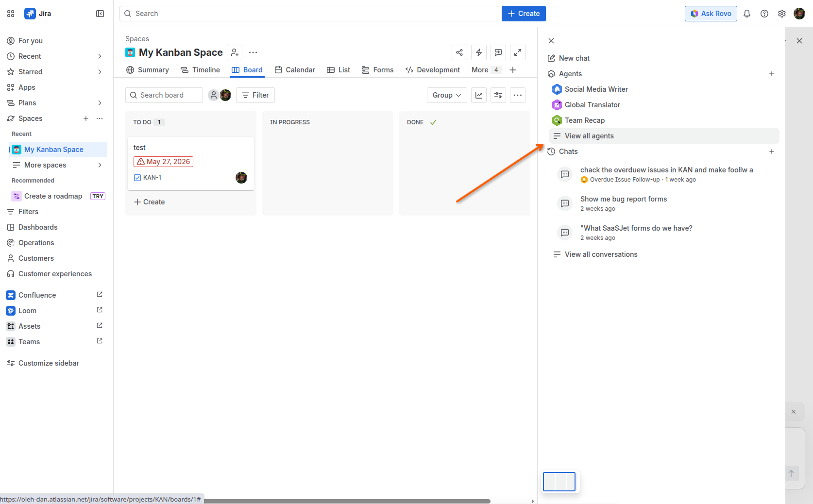This screenshot has height=504, width=813.
Task: Switch to the Timeline tab
Action: 200,70
